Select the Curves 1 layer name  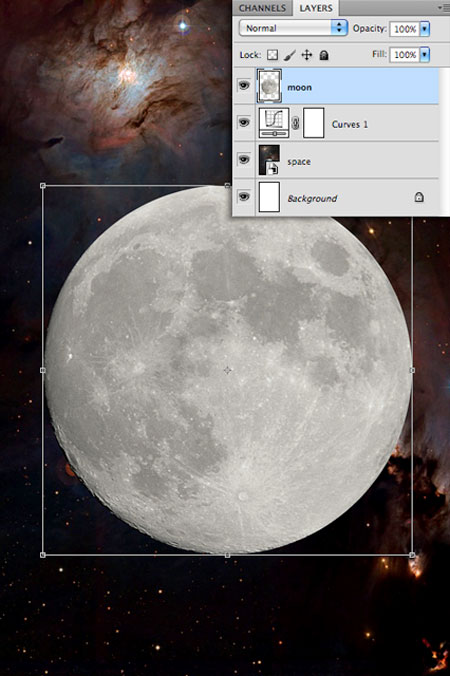350,125
